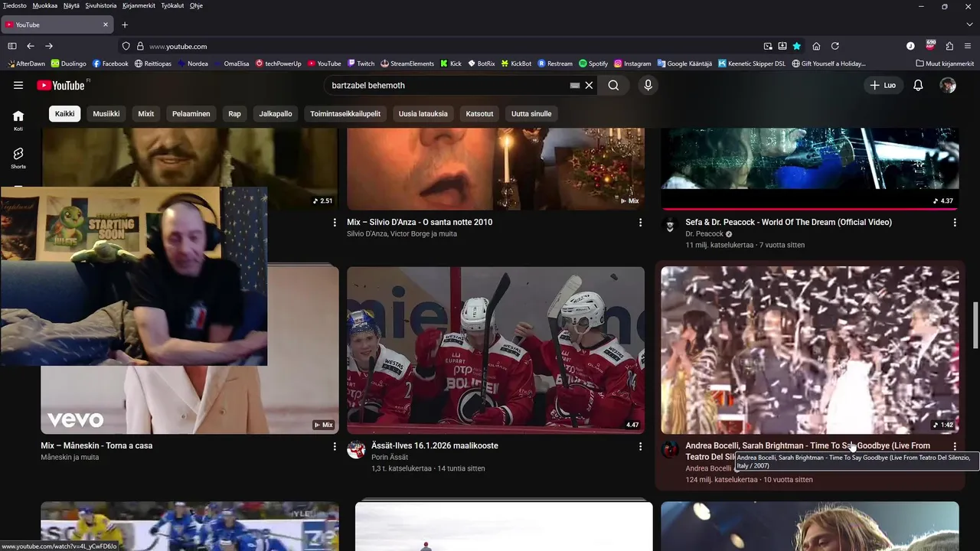The image size is (980, 551).
Task: Open title Sefa & Dr. Peacock - World Of The Dream
Action: (x=789, y=222)
